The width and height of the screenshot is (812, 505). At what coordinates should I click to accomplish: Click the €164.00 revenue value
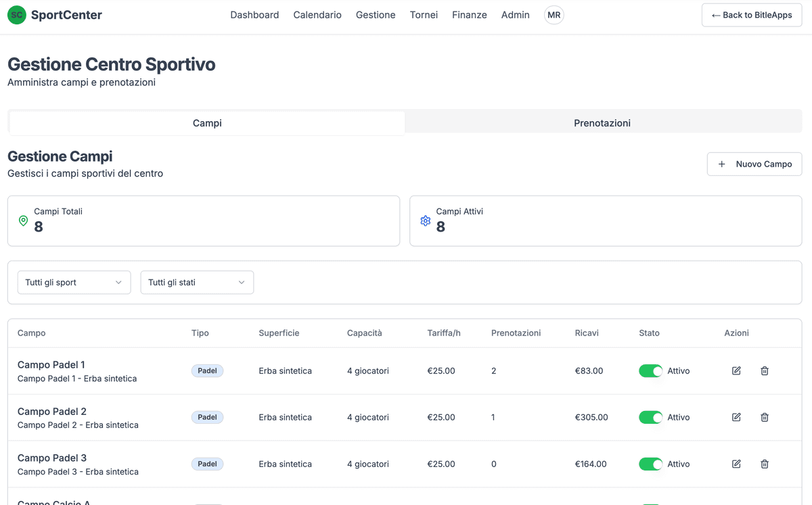(591, 464)
